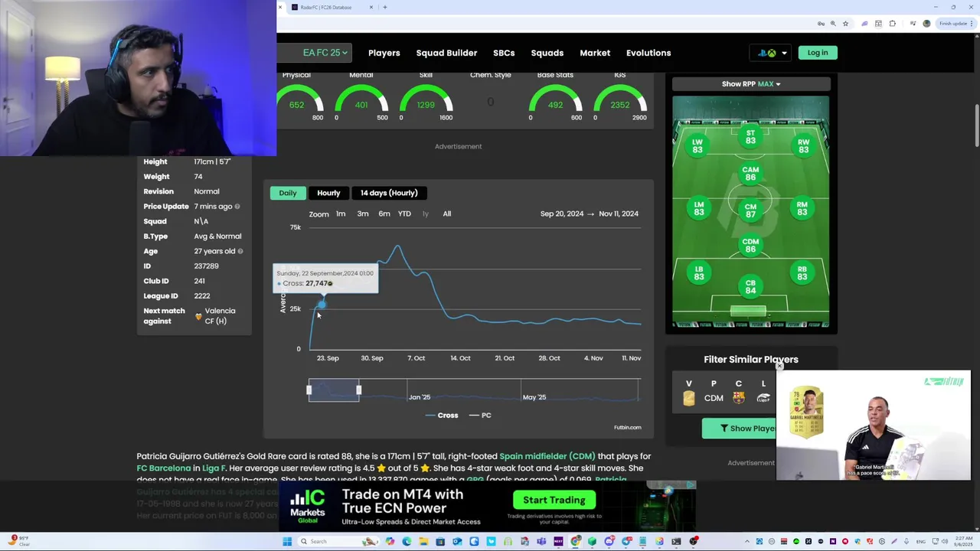
Task: Bookmark this page with the star icon
Action: pyautogui.click(x=845, y=24)
